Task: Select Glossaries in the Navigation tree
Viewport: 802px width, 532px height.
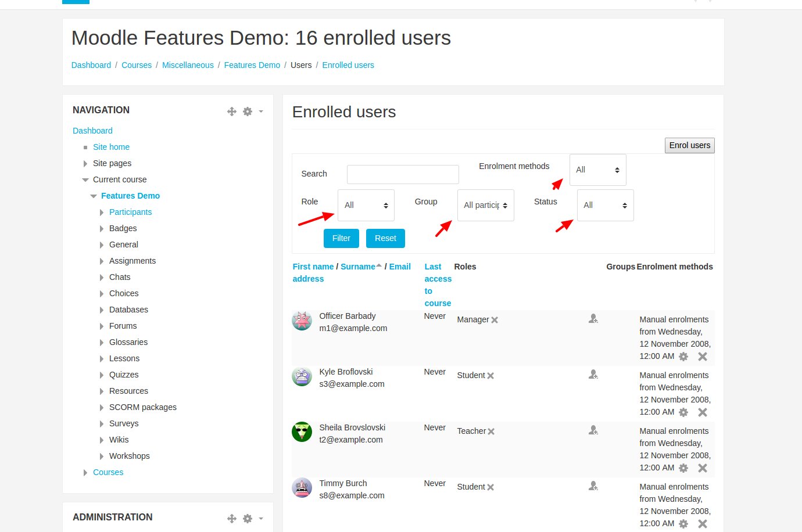Action: pyautogui.click(x=128, y=342)
